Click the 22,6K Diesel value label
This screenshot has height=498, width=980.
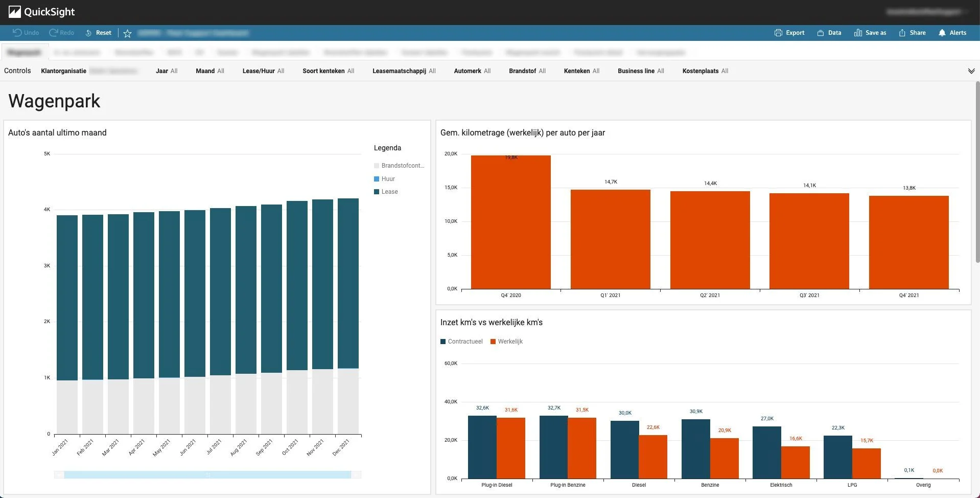(653, 427)
